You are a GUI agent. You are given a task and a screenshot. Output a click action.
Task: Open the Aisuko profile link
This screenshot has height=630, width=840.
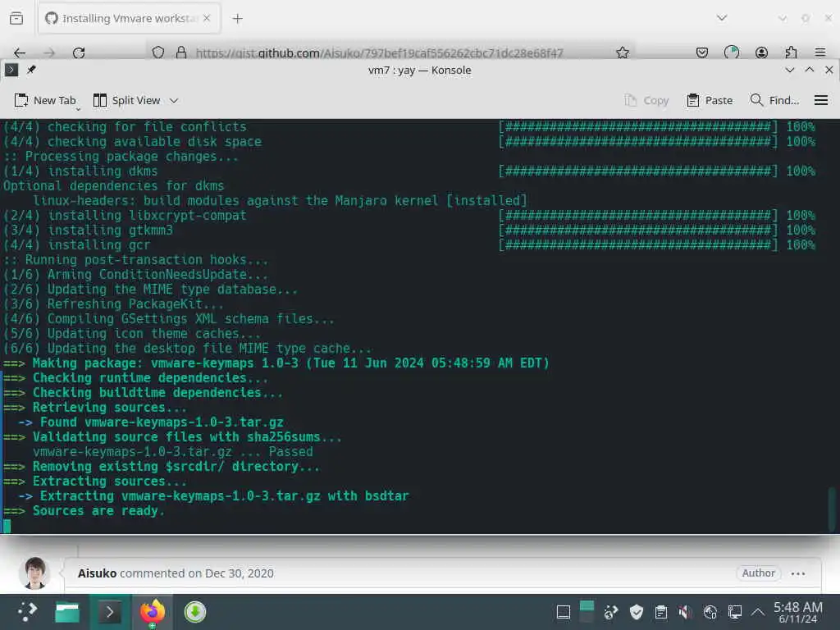coord(97,573)
